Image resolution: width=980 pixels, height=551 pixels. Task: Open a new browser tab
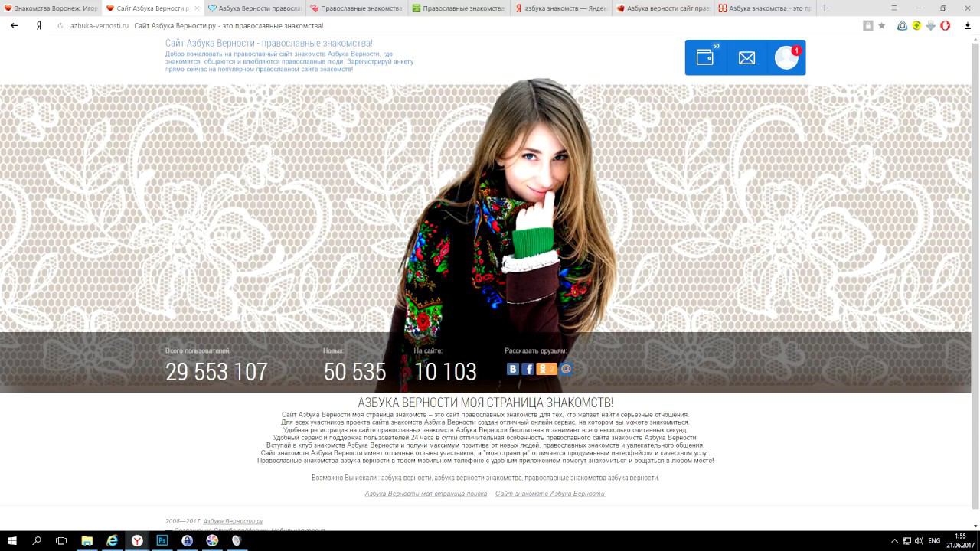click(x=825, y=8)
